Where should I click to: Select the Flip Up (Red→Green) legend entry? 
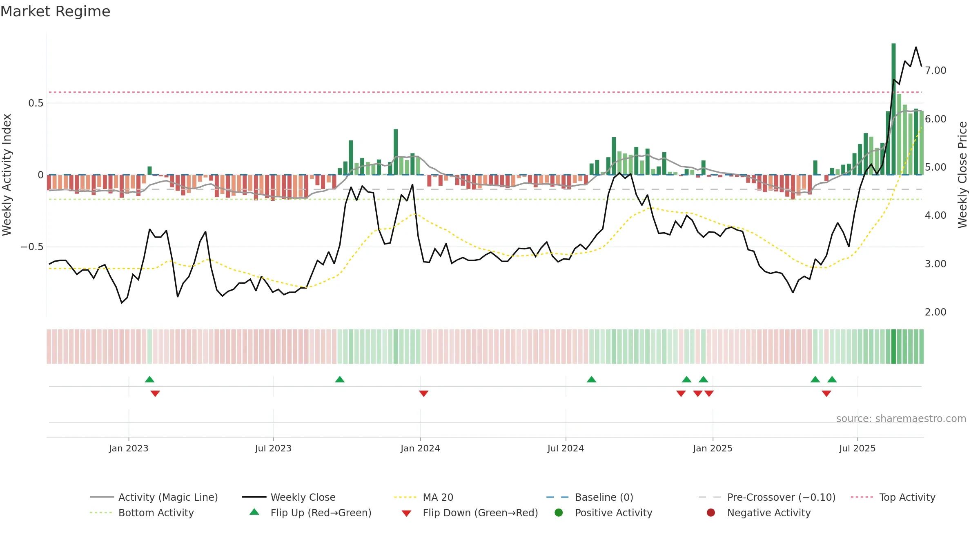pyautogui.click(x=310, y=513)
